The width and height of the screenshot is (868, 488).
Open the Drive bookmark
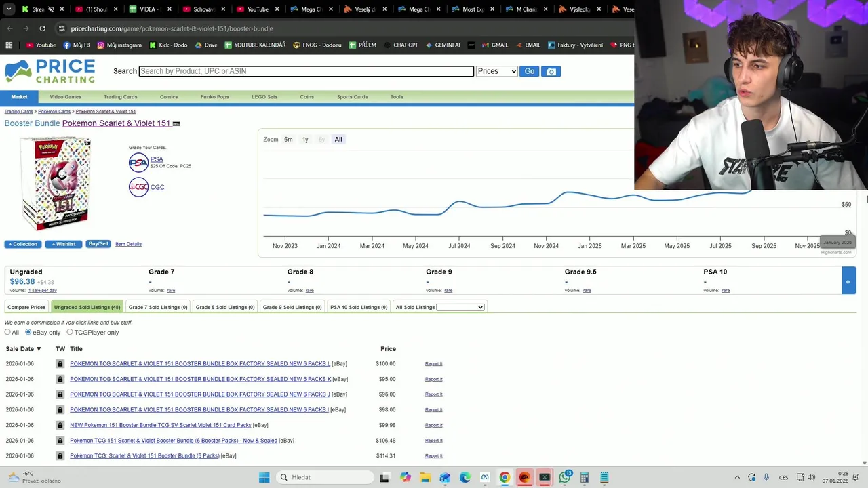[x=206, y=45]
